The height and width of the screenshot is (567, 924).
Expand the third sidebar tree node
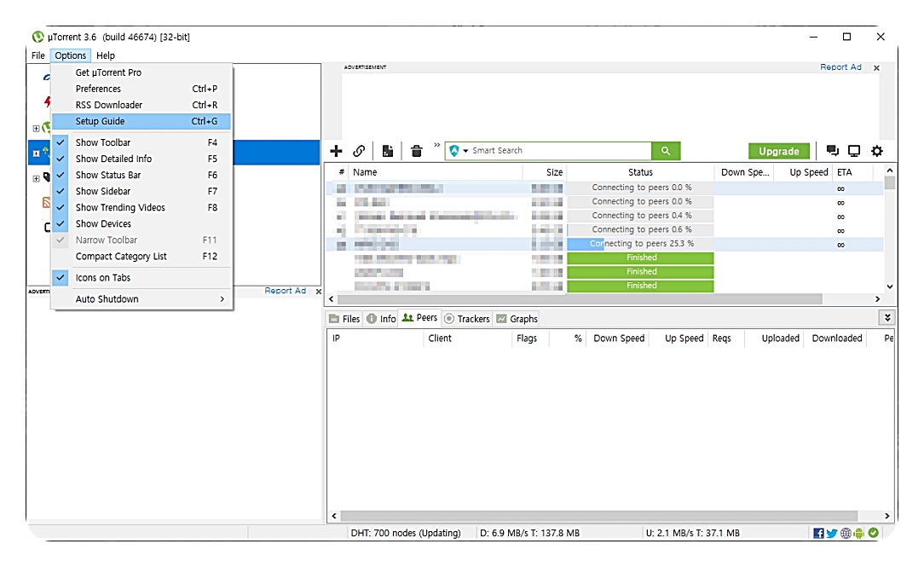[x=36, y=178]
